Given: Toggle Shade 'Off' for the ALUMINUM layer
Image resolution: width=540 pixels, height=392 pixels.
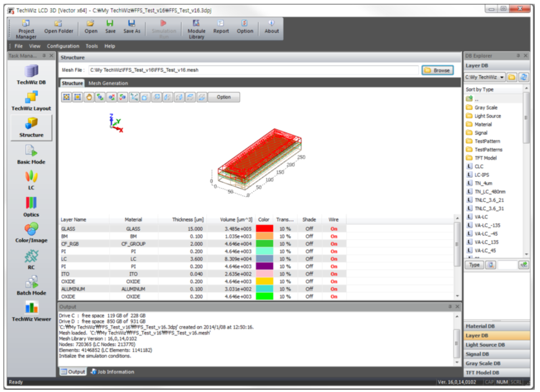Looking at the screenshot, I should [x=309, y=289].
